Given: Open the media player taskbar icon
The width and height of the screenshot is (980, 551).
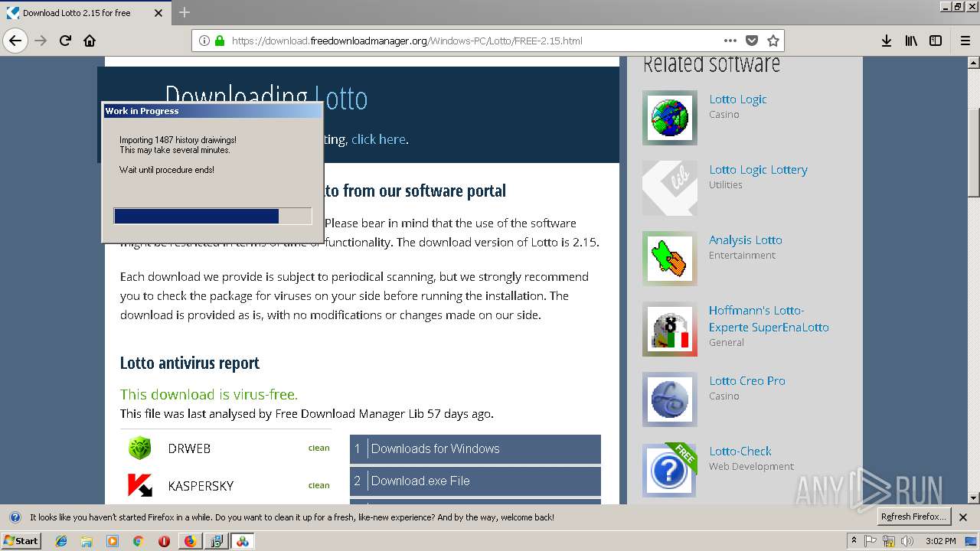Looking at the screenshot, I should tap(113, 541).
